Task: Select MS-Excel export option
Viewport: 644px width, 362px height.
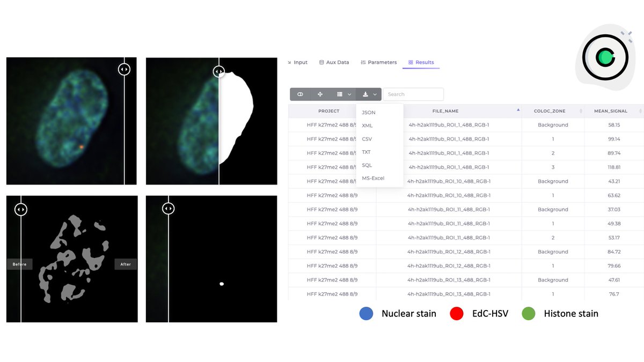Action: pyautogui.click(x=373, y=178)
